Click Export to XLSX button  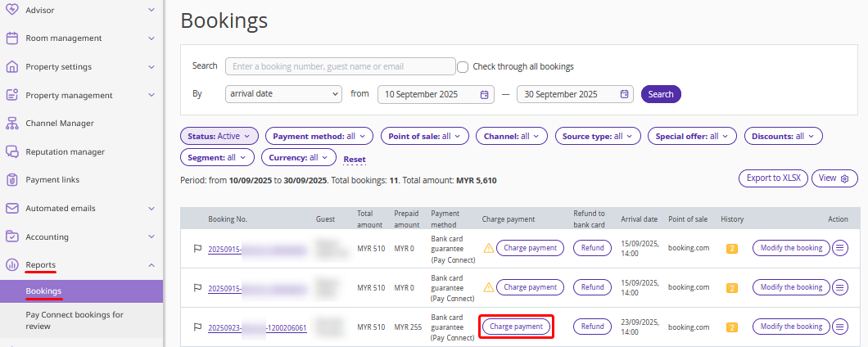(772, 178)
